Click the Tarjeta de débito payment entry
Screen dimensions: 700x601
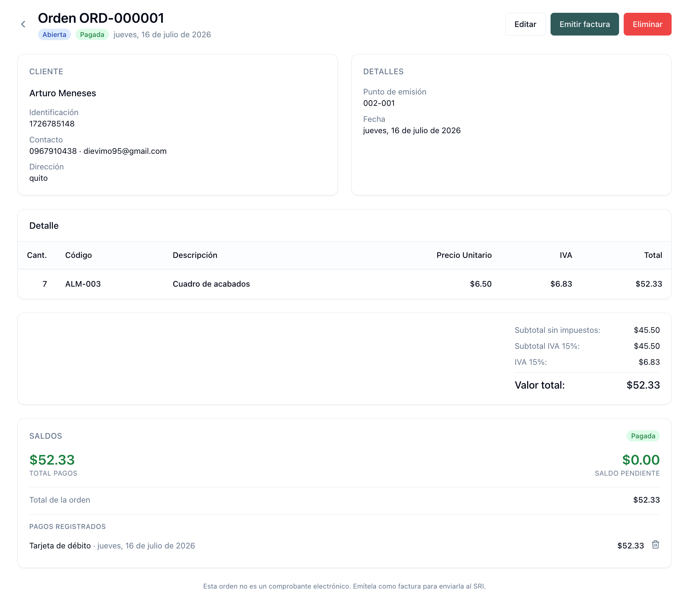pos(112,546)
